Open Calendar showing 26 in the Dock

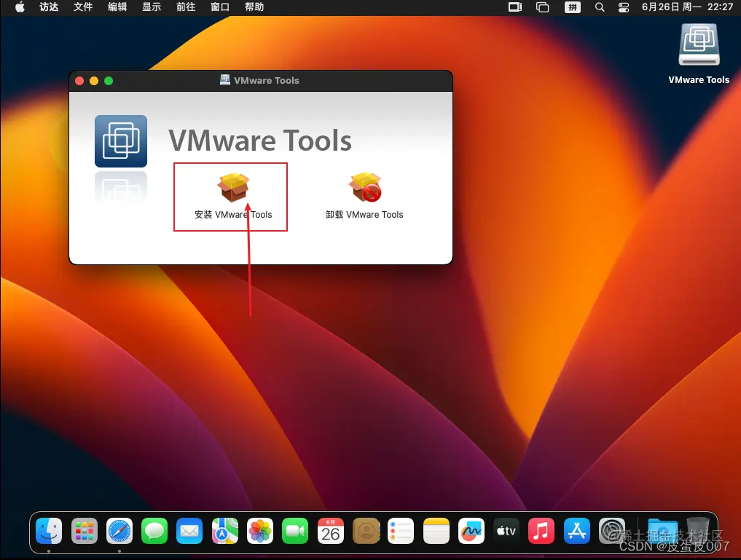(330, 531)
